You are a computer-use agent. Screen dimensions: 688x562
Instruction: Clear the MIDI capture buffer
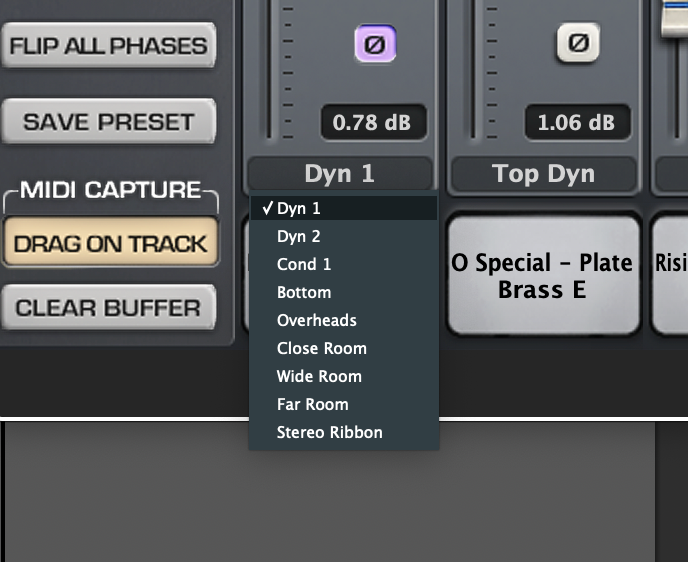109,307
